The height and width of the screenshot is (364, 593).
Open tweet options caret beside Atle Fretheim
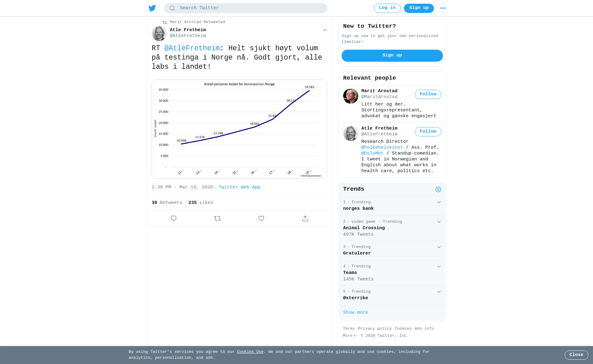coord(325,30)
